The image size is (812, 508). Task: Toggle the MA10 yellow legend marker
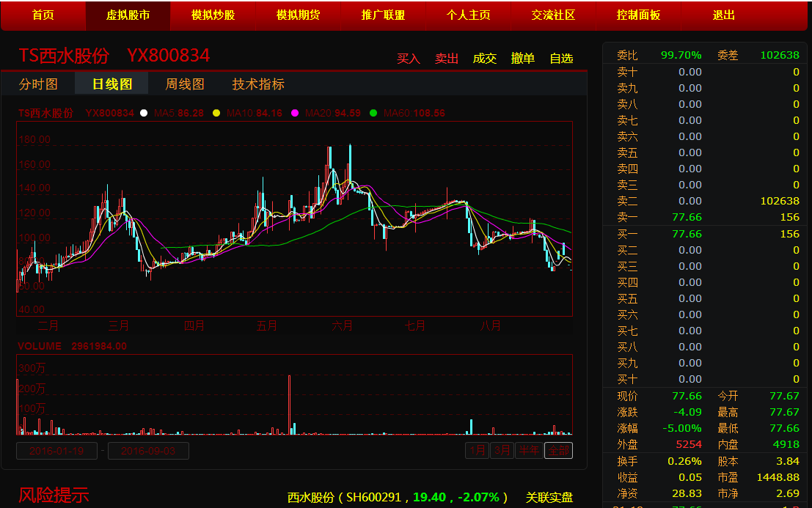216,113
